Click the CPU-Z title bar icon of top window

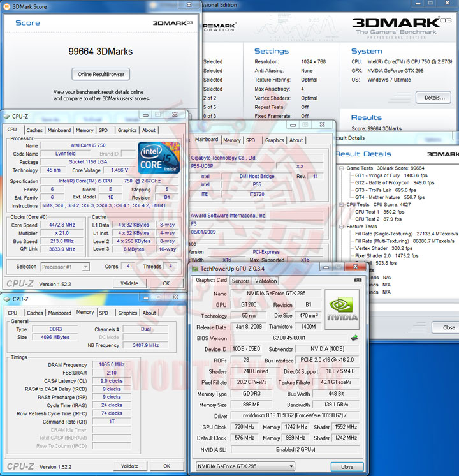[x=6, y=116]
